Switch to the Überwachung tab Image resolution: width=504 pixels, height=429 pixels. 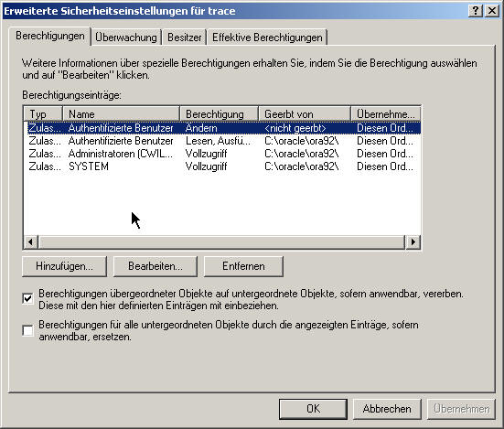[126, 38]
